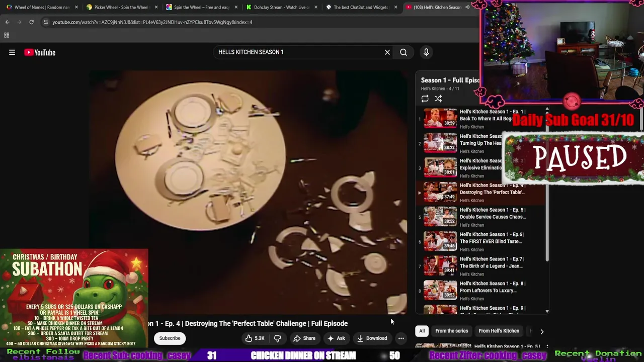Viewport: 644px width, 362px height.
Task: Open the Ask AI button
Action: (336, 338)
